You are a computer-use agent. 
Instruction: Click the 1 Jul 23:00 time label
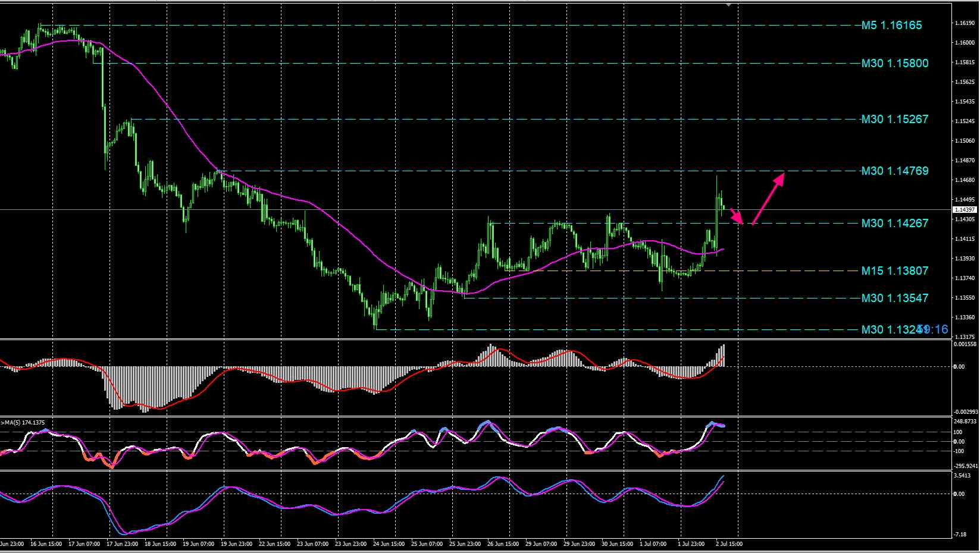click(x=691, y=544)
